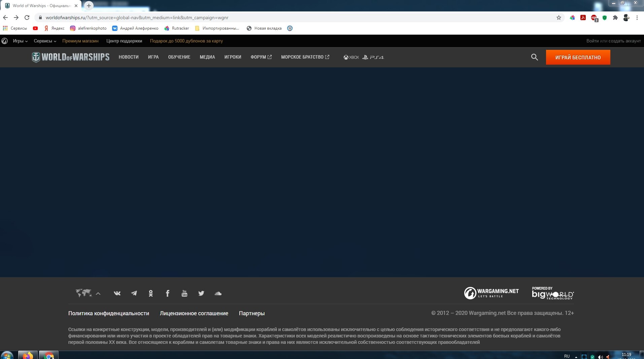Viewport: 644px width, 359px height.
Task: Open Политика конфиденциальности link
Action: coord(109,313)
